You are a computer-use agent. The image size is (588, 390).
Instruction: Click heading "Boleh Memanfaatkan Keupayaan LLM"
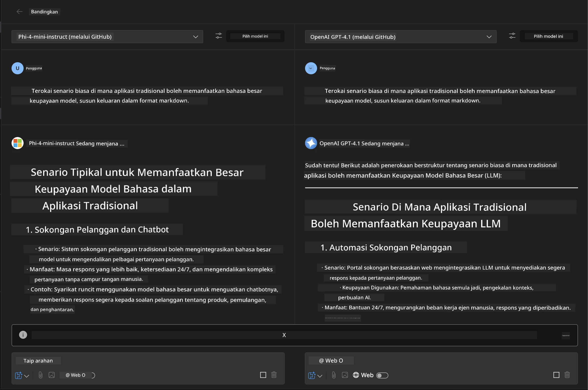coord(406,224)
